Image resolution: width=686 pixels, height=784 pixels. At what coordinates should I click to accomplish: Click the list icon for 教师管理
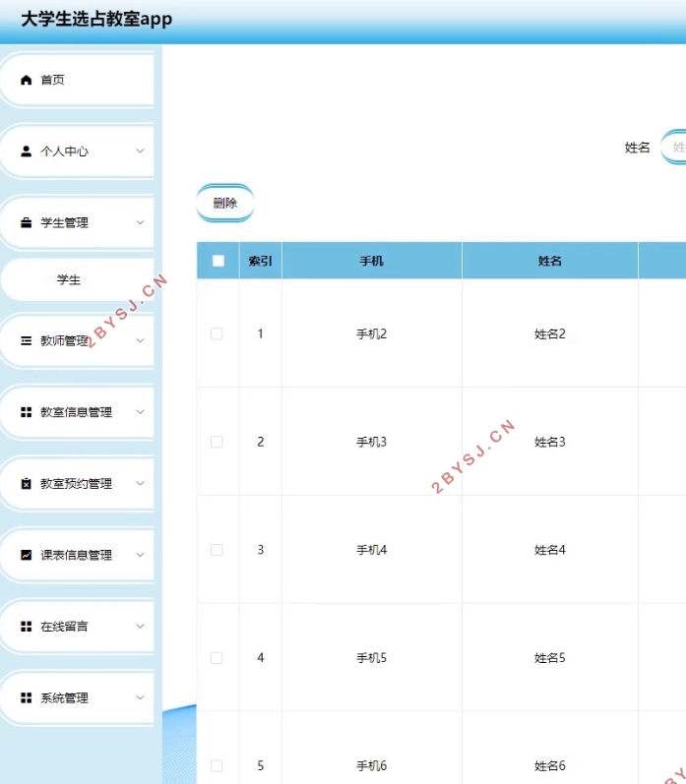pyautogui.click(x=26, y=340)
